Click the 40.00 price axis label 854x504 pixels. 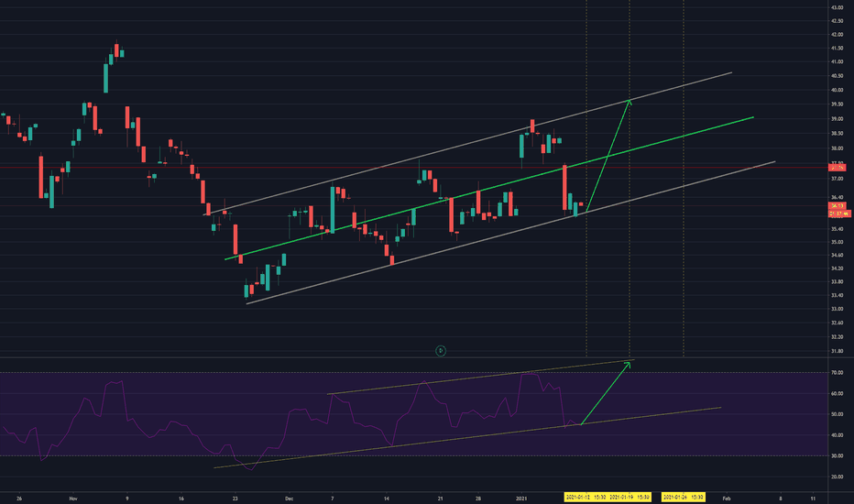tap(838, 90)
